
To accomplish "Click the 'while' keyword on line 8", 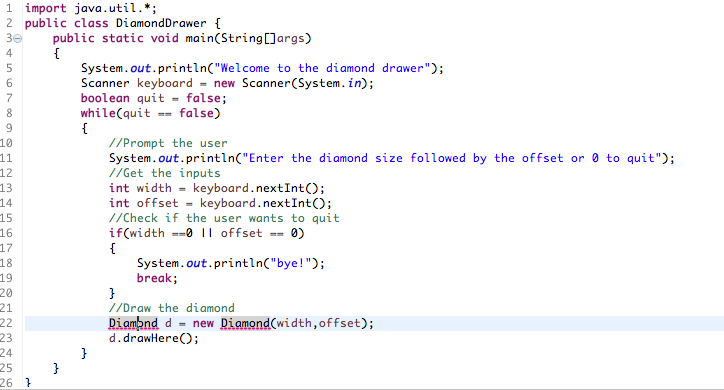I will coord(98,113).
